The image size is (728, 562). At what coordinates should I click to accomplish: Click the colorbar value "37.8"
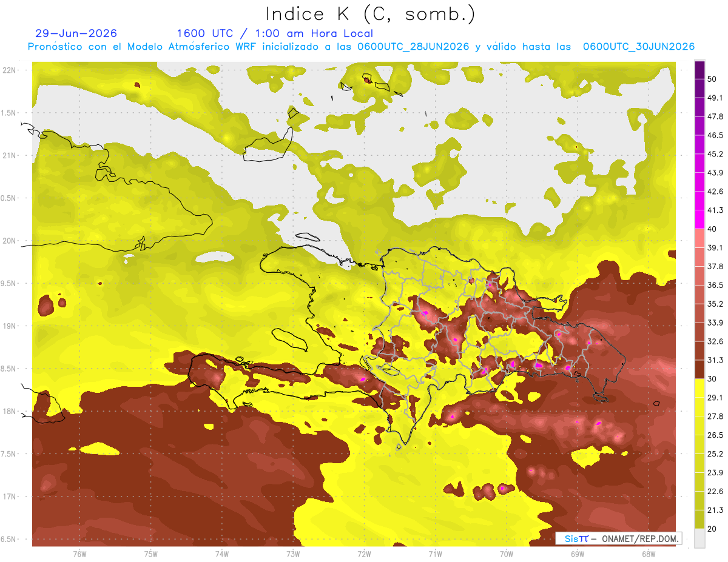(x=715, y=266)
